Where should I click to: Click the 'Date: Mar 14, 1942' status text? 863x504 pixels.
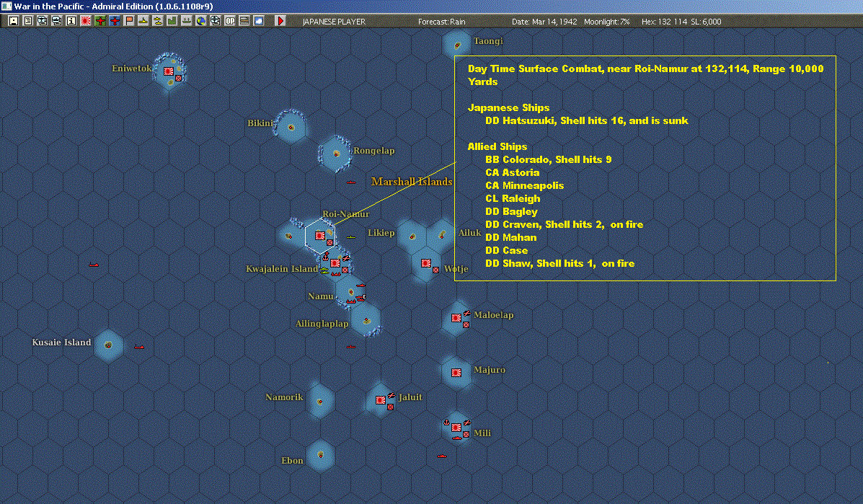(544, 22)
